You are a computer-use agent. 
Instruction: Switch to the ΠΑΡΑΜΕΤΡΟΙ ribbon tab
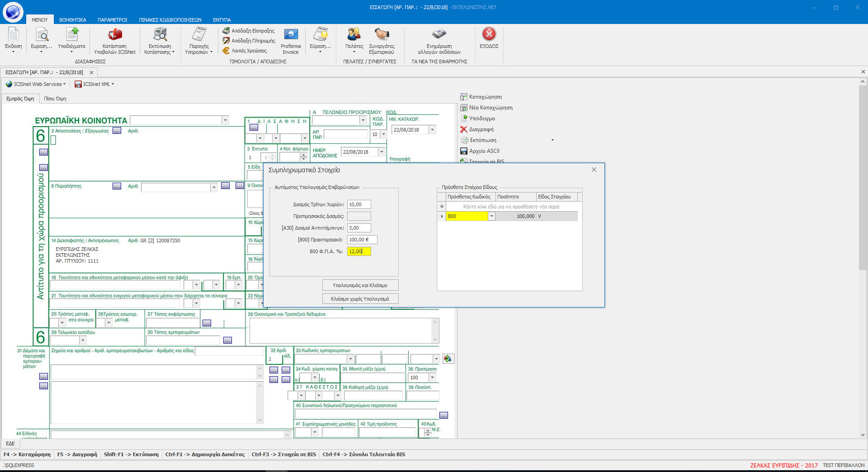coord(112,20)
